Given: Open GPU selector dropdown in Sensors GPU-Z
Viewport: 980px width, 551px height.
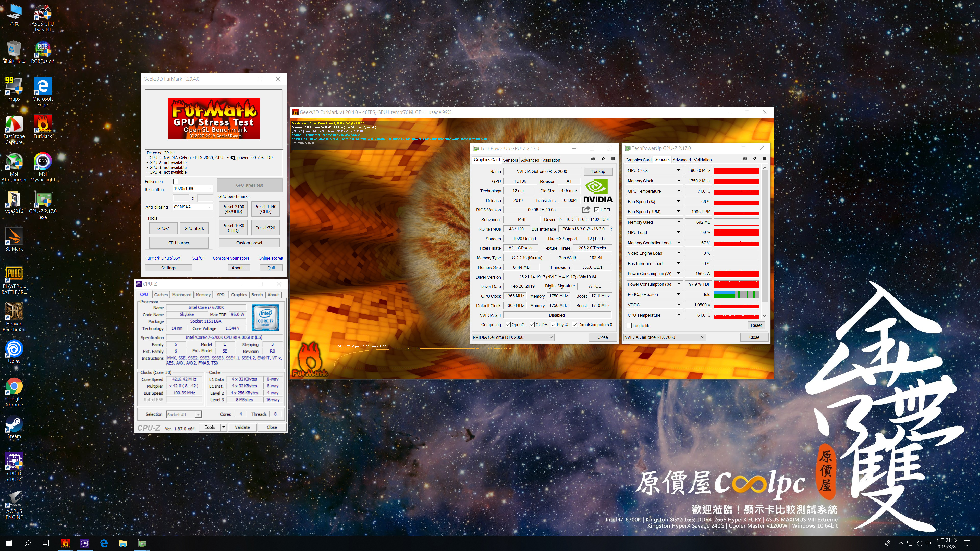Looking at the screenshot, I should 664,337.
